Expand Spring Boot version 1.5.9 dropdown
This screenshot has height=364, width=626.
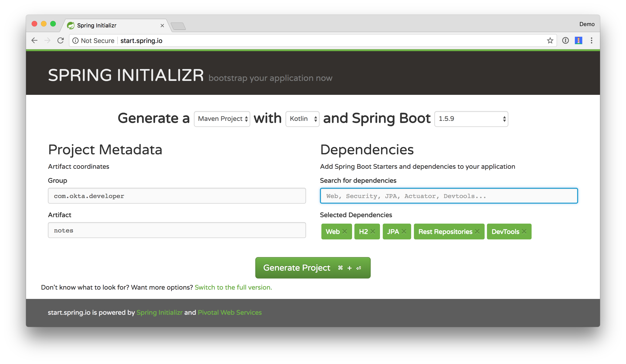471,119
